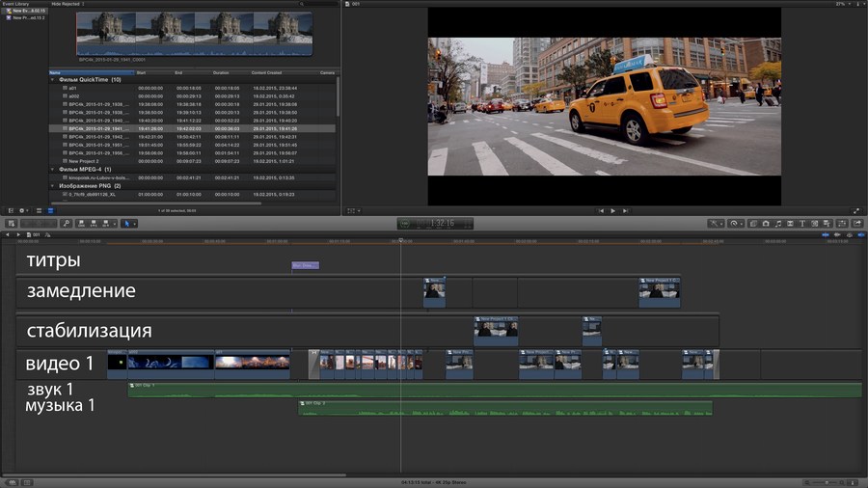Toggle the event library sidebar
Screen dimensions: 868x488
coord(11,211)
